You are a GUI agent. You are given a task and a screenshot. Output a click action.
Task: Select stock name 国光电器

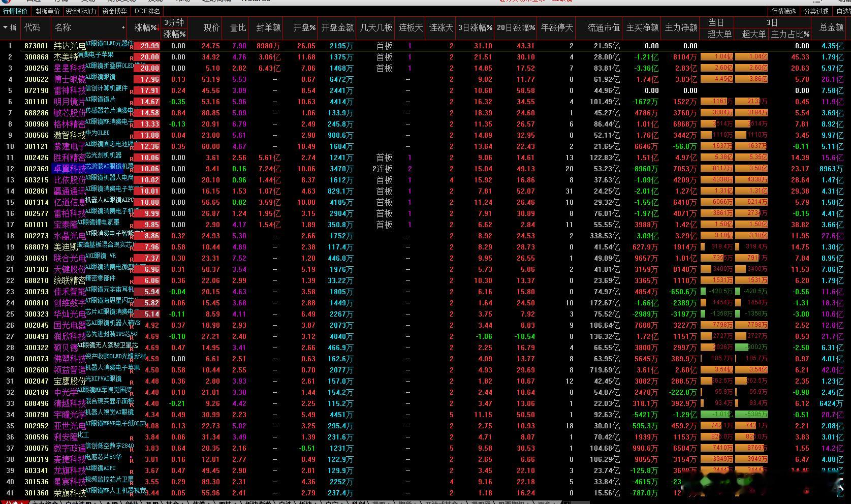70,325
